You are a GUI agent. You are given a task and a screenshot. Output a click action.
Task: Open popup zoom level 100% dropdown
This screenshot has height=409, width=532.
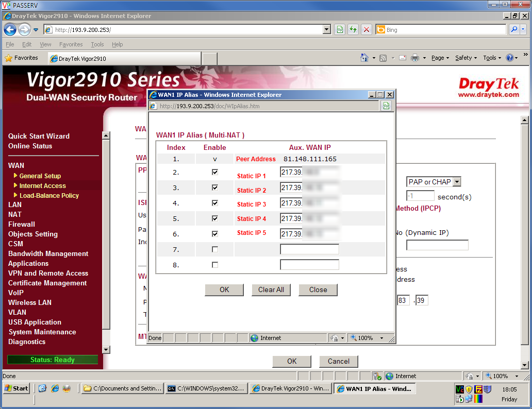381,338
